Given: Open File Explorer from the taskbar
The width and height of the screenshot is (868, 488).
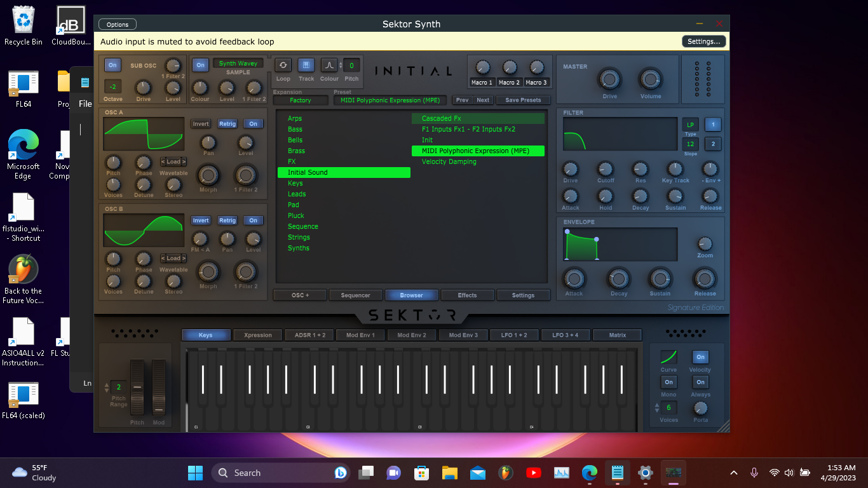Looking at the screenshot, I should point(450,473).
